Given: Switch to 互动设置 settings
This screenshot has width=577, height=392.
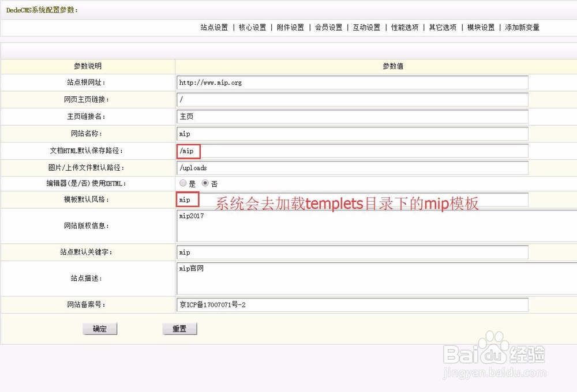Looking at the screenshot, I should click(366, 27).
